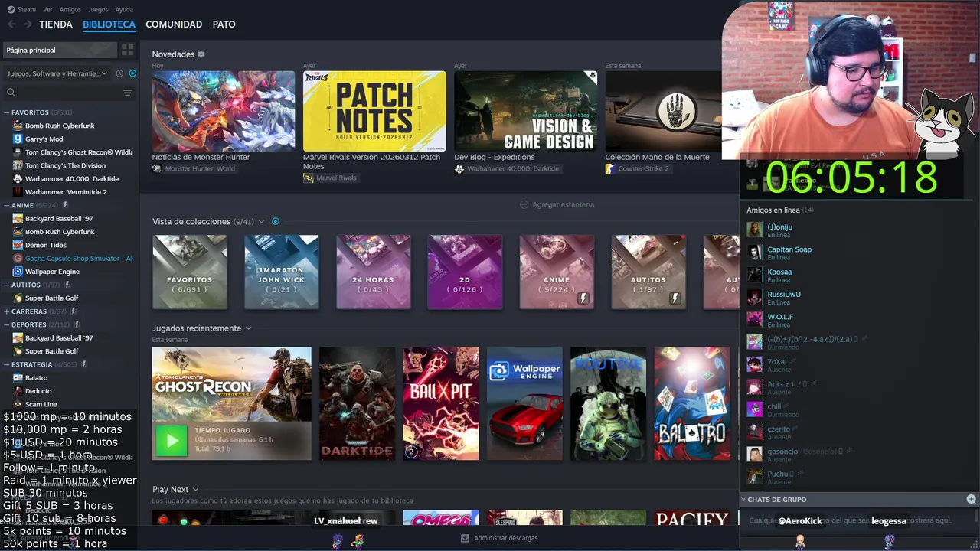Collapse the CHATS DE GRUPO section
The width and height of the screenshot is (980, 551).
point(743,499)
